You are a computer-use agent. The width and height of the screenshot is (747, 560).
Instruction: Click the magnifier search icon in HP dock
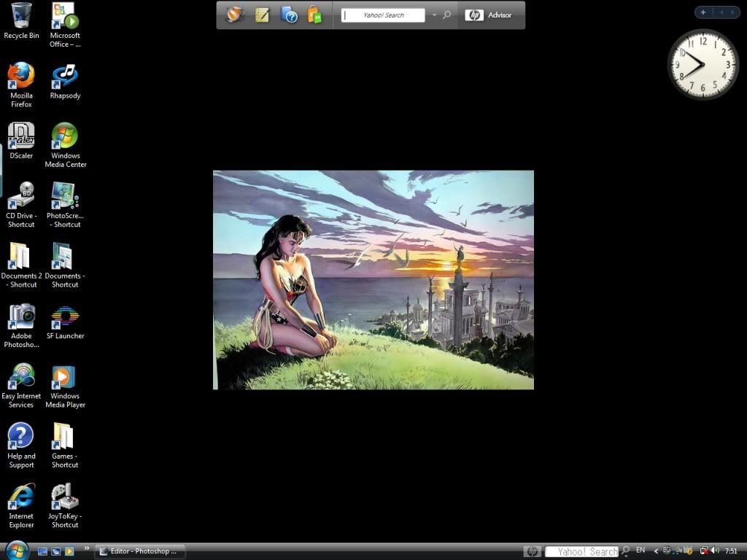(447, 15)
